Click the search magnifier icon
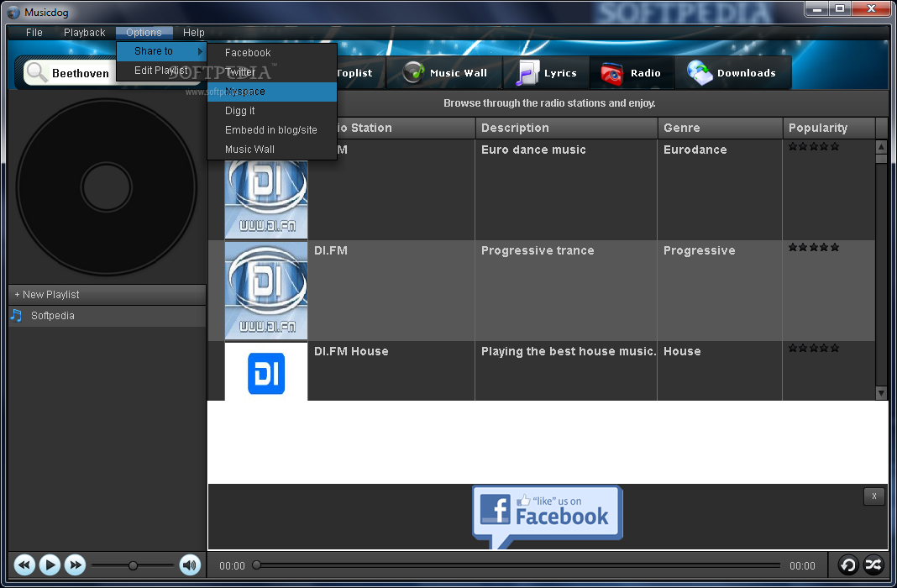This screenshot has width=897, height=588. [x=37, y=72]
